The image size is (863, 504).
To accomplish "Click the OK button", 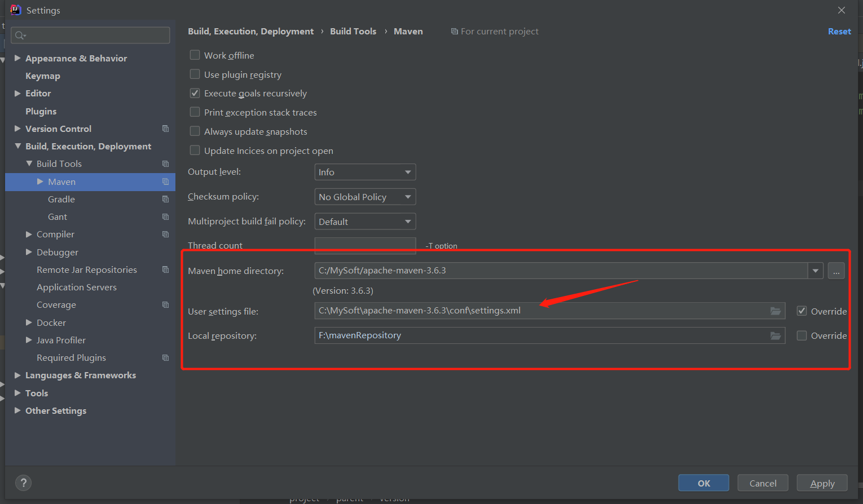I will click(x=704, y=483).
